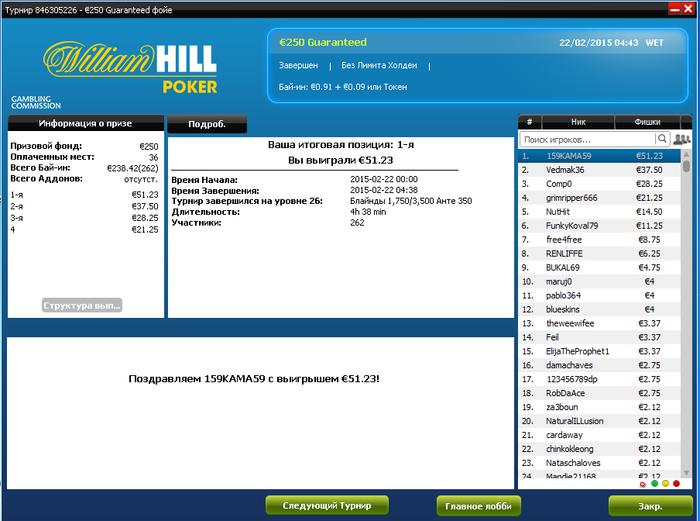Click the small red ring icon below player list
The height and width of the screenshot is (521, 700).
click(642, 484)
